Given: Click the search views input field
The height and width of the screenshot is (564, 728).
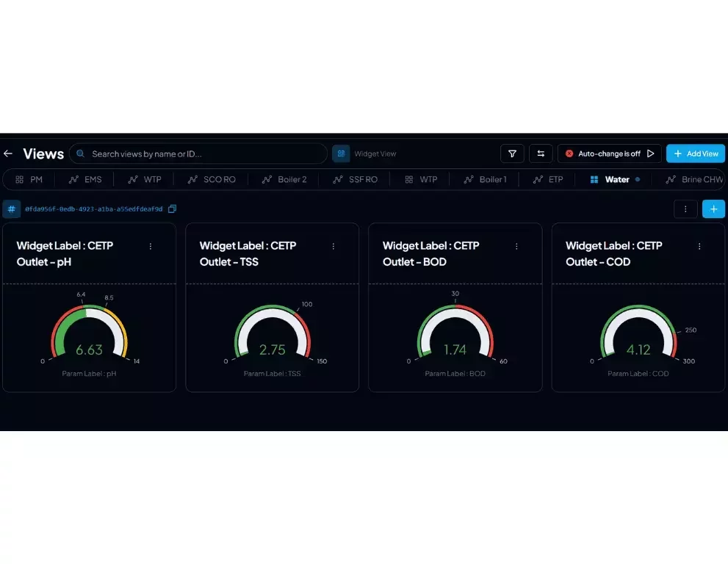Looking at the screenshot, I should 198,153.
